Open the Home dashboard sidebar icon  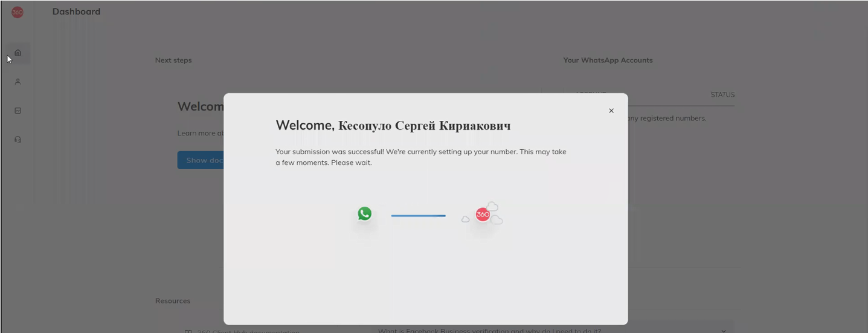(18, 53)
